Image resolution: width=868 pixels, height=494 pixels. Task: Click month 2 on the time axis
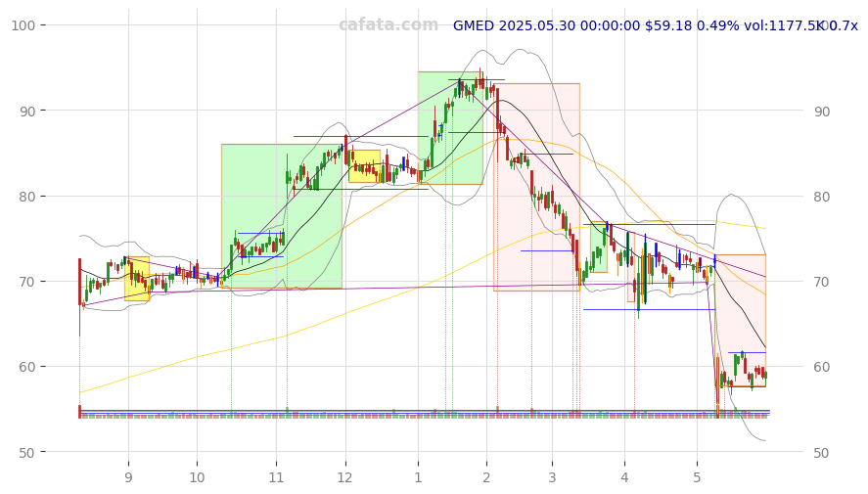[486, 477]
